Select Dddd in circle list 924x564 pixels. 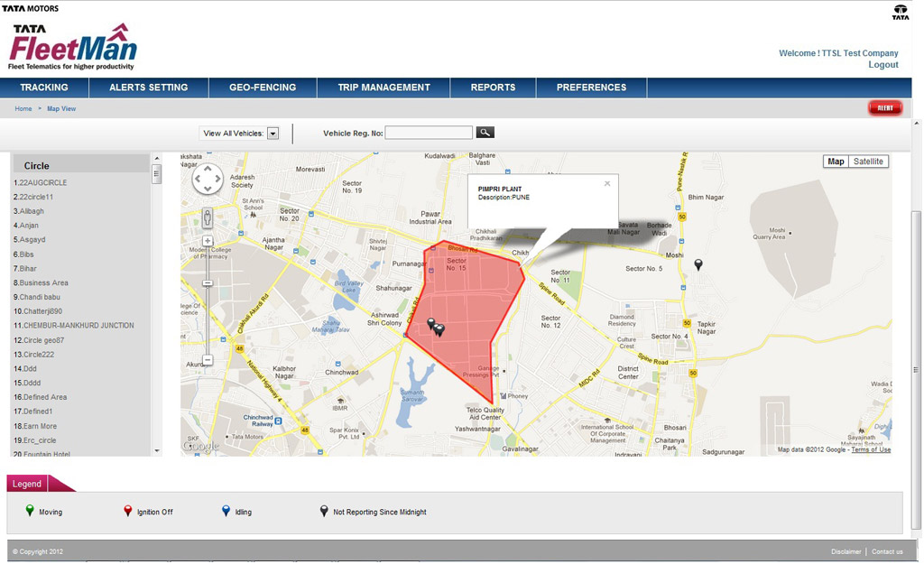coord(27,384)
